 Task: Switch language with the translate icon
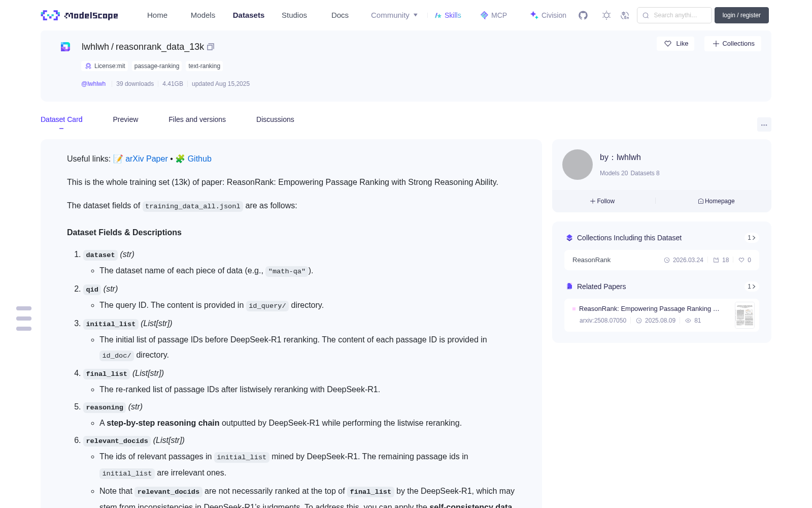625,15
